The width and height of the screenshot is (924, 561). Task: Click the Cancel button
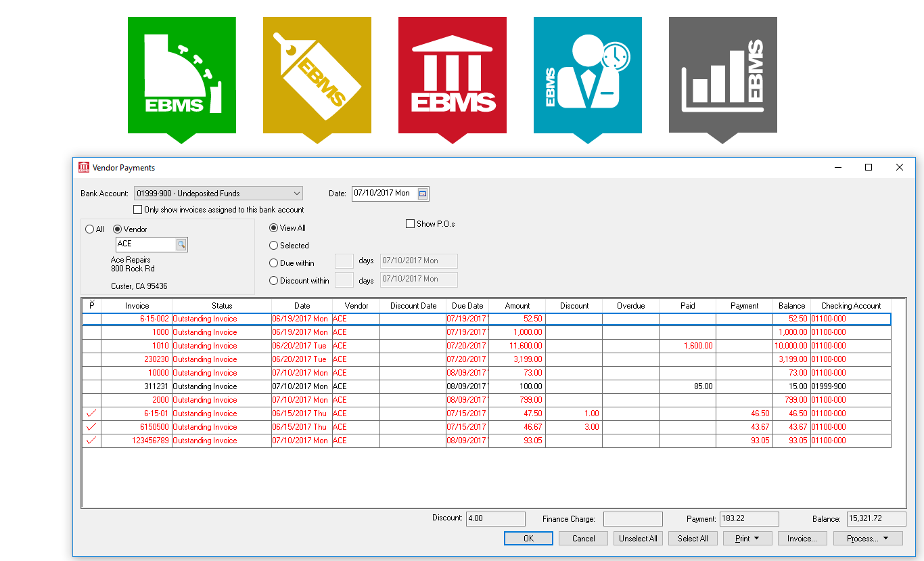(583, 539)
